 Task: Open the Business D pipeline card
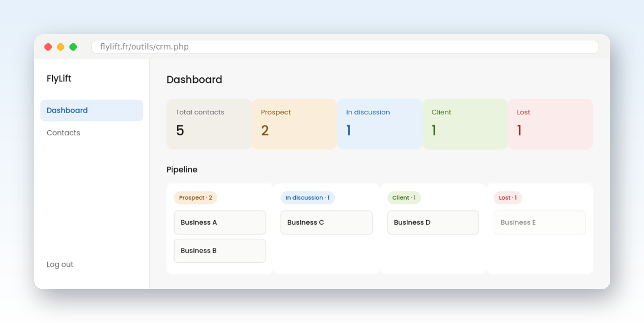[434, 222]
